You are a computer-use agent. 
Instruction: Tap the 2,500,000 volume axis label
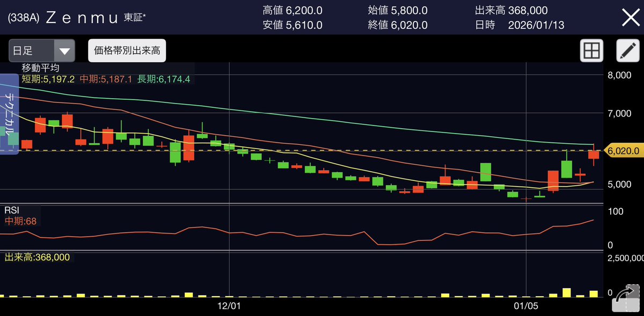pos(625,258)
